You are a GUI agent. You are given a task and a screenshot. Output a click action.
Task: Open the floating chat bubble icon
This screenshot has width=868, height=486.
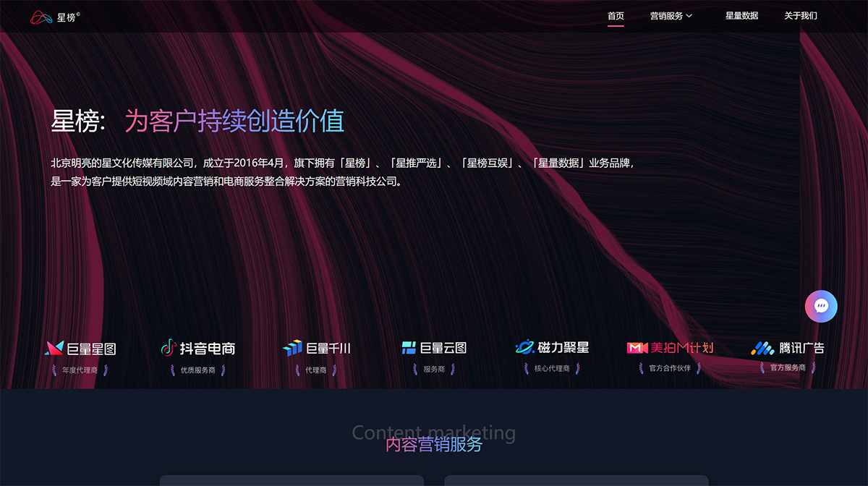821,306
